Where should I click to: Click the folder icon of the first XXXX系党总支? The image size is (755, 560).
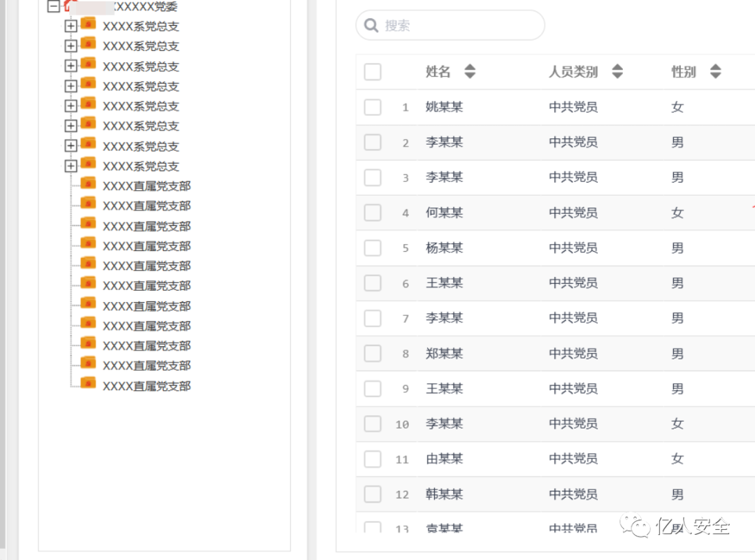tap(89, 25)
